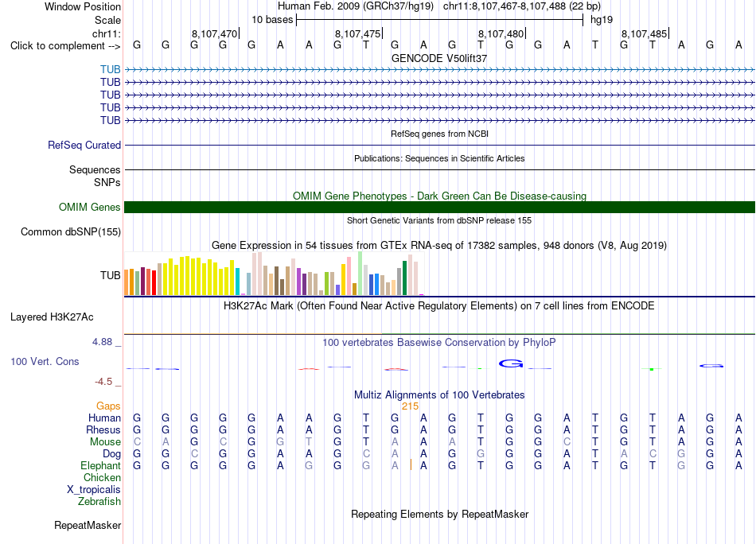Click the cyan bar in the GTEx chart

point(237,282)
